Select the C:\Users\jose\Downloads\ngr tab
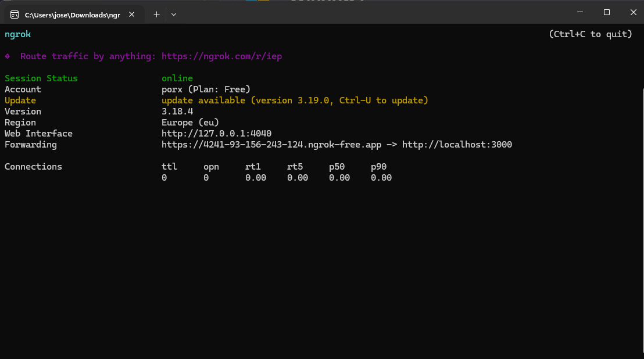The height and width of the screenshot is (359, 644). click(74, 15)
